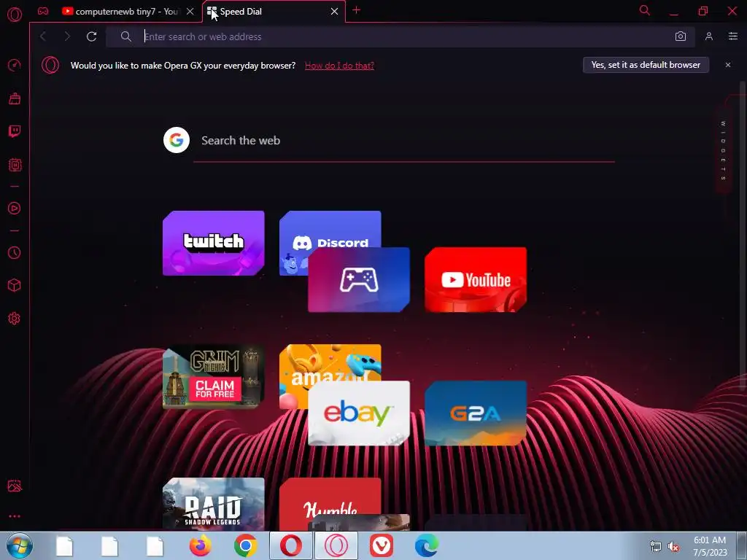Open Microsoft Edge from the taskbar
The width and height of the screenshot is (747, 560).
[426, 545]
